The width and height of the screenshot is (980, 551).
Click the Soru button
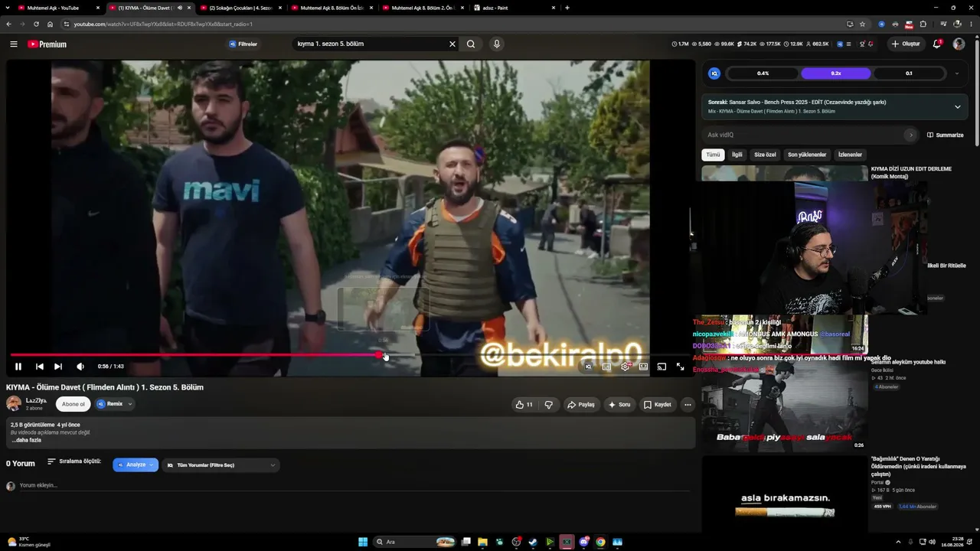(619, 404)
